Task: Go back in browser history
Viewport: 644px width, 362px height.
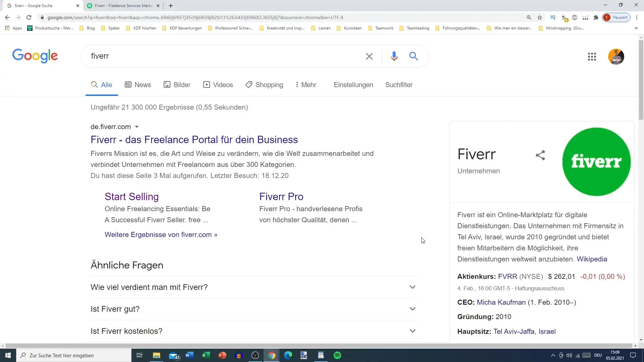Action: (x=7, y=17)
